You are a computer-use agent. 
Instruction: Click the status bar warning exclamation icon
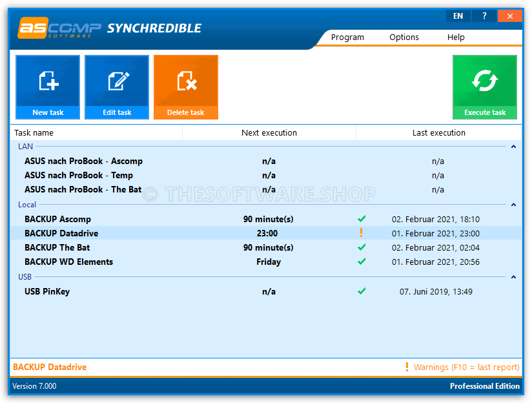pyautogui.click(x=407, y=367)
